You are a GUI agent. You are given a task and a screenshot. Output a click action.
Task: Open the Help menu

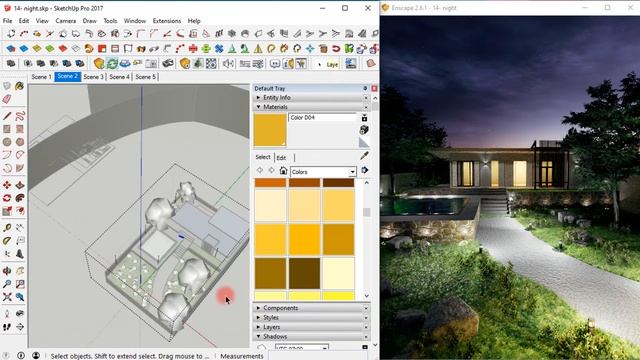pos(194,20)
